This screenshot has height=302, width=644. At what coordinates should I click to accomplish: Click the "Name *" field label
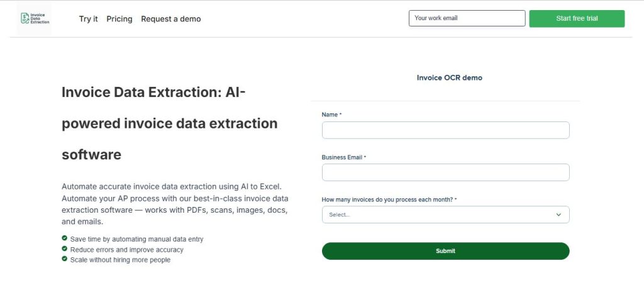[331, 115]
